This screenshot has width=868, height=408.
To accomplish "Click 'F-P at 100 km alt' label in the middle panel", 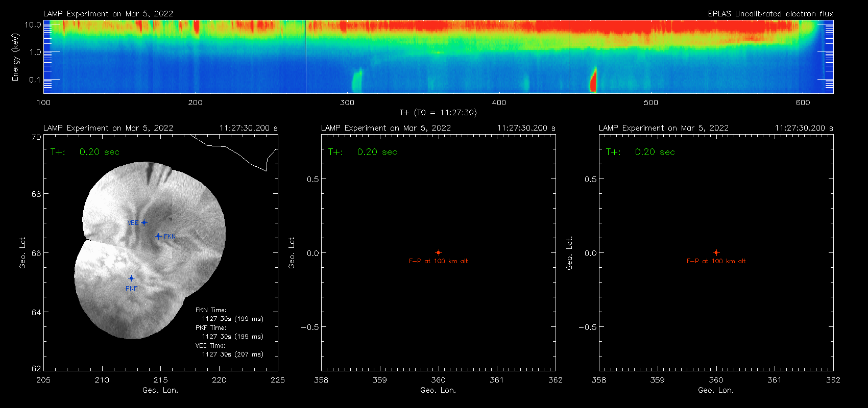I will coord(438,261).
